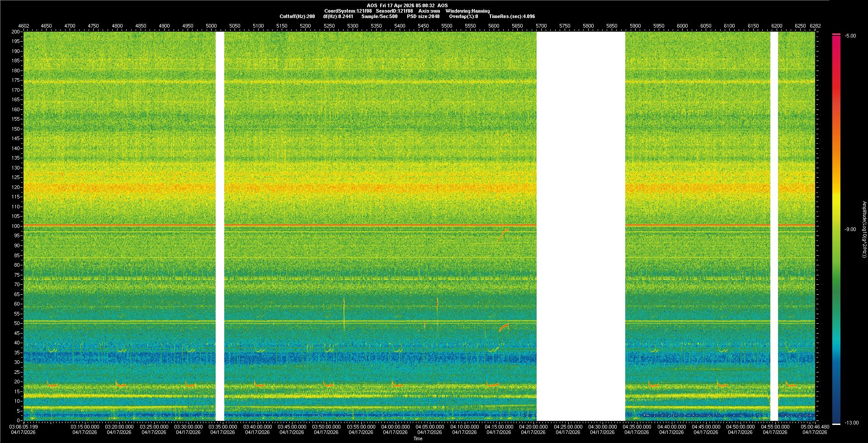
Task: Click the PSD size:2048 header text
Action: [x=423, y=16]
